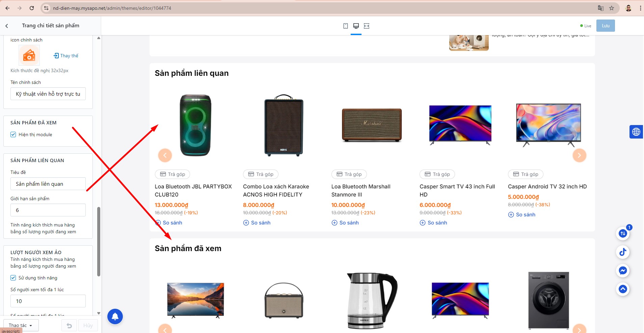The height and width of the screenshot is (333, 644).
Task: Uncheck Hiện thị module checkbox
Action: [13, 134]
